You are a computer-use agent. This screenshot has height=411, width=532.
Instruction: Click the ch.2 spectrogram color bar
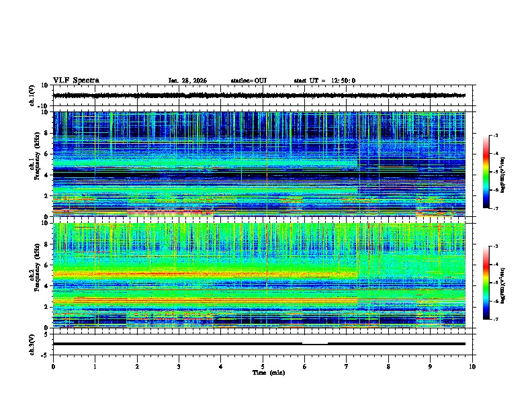[486, 283]
